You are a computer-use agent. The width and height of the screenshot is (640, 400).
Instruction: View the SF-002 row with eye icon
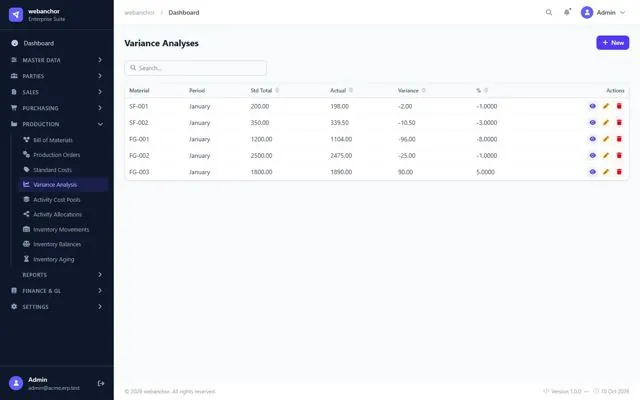click(593, 122)
